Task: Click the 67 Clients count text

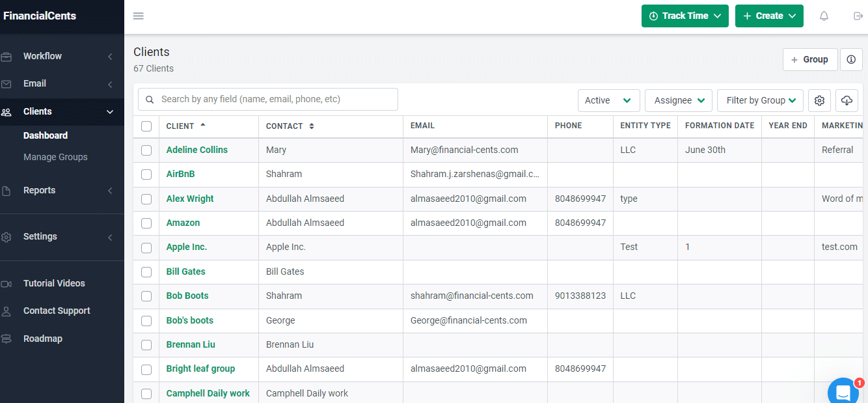Action: point(154,68)
